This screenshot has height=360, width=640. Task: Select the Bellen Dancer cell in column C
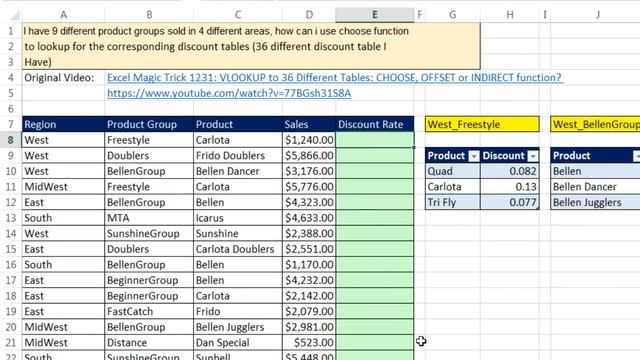pos(238,171)
